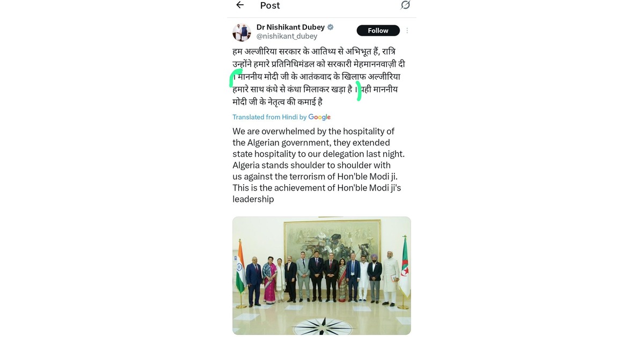This screenshot has width=644, height=337.
Task: Open the @nishikant_dubey handle
Action: tap(287, 36)
